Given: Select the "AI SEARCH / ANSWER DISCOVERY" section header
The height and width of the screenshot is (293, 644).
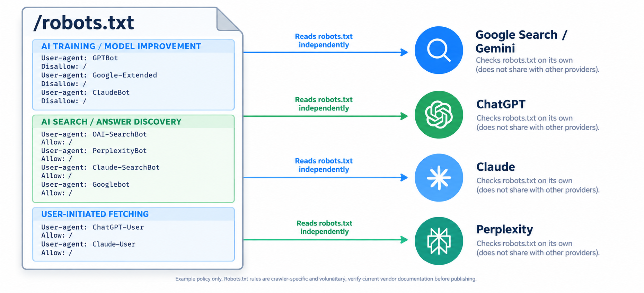Looking at the screenshot, I should (112, 122).
